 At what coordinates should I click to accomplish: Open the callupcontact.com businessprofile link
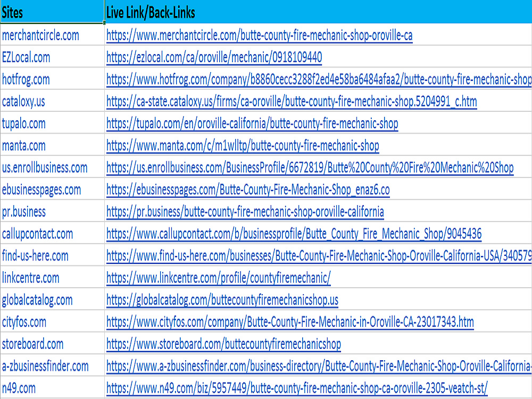294,234
